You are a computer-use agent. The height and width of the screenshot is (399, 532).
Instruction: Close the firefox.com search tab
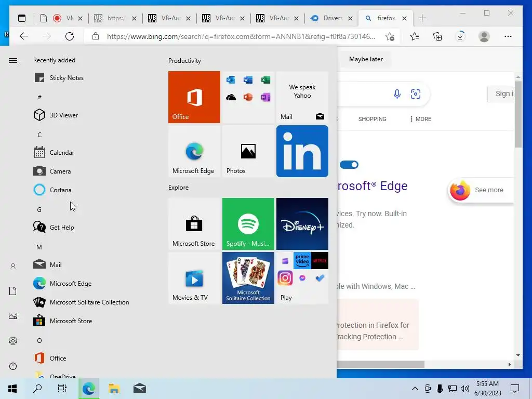coord(404,18)
